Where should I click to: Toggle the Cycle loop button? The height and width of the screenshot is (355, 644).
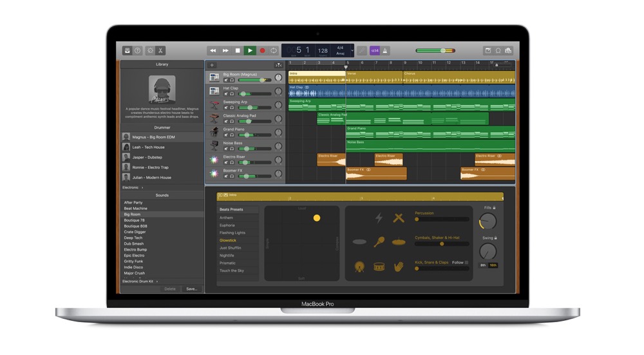coord(274,50)
